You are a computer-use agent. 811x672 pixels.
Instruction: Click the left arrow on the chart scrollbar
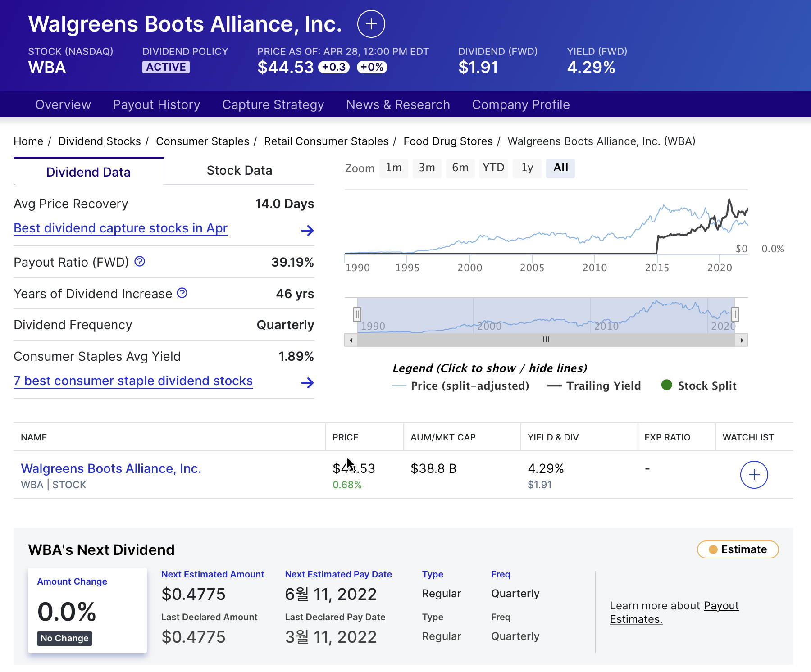tap(351, 341)
